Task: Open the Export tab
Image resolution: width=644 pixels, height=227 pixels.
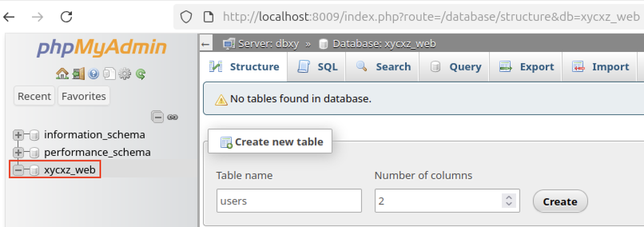Action: click(527, 67)
